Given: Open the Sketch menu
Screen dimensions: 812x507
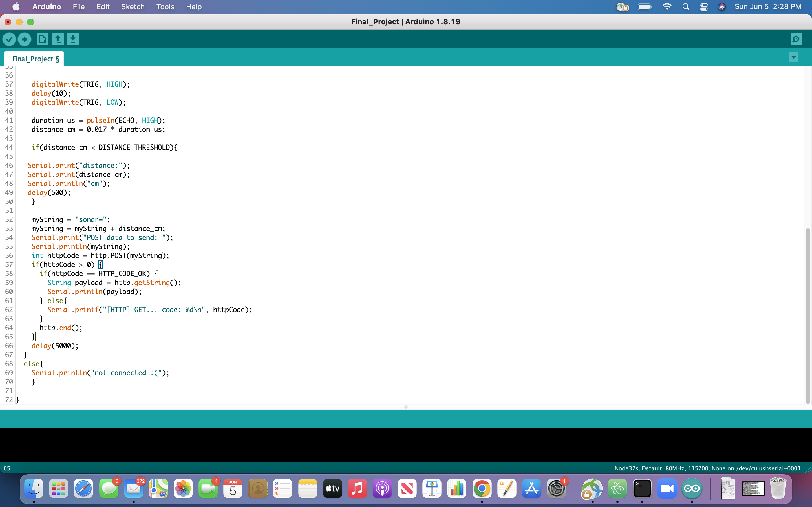Looking at the screenshot, I should click(x=133, y=7).
